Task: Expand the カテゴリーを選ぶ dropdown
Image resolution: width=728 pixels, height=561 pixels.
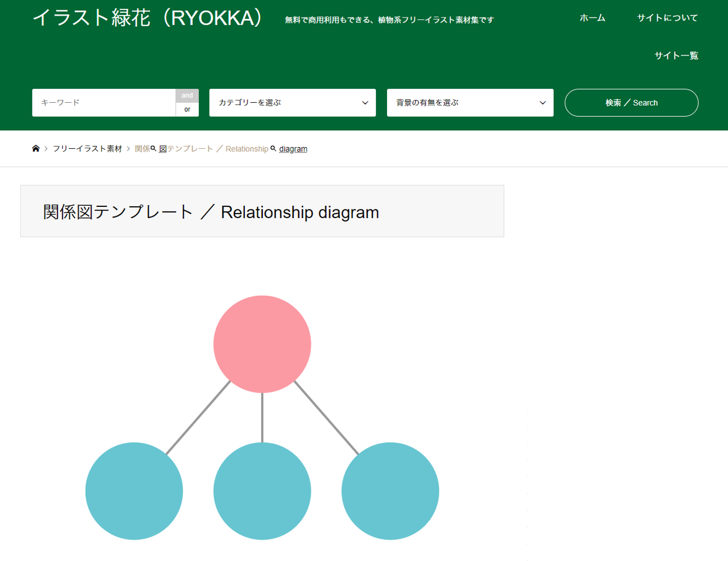Action: (x=293, y=103)
